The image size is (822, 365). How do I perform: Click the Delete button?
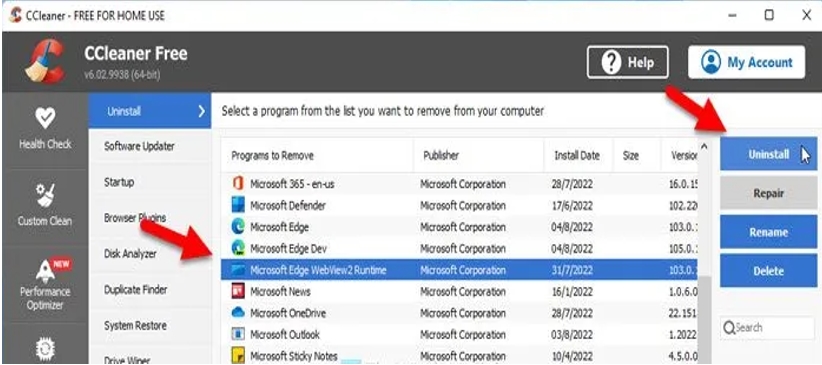point(769,271)
